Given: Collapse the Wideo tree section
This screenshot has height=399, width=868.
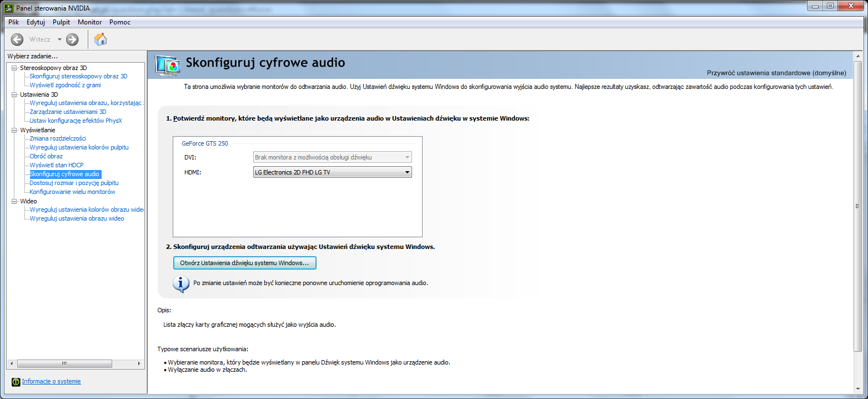Looking at the screenshot, I should pos(15,201).
